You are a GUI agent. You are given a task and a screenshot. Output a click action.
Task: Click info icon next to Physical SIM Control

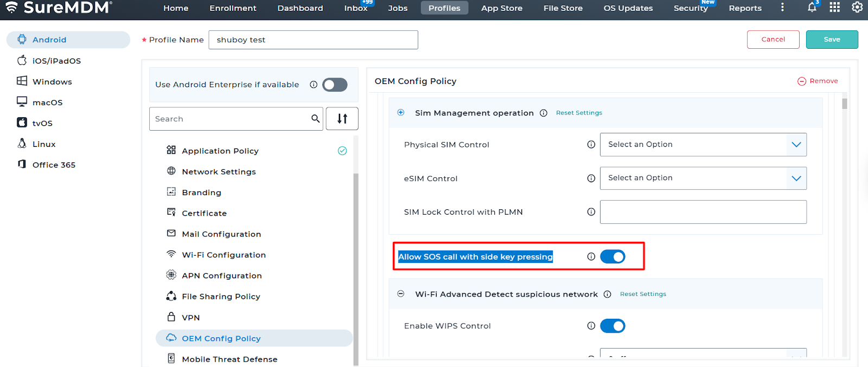[591, 145]
